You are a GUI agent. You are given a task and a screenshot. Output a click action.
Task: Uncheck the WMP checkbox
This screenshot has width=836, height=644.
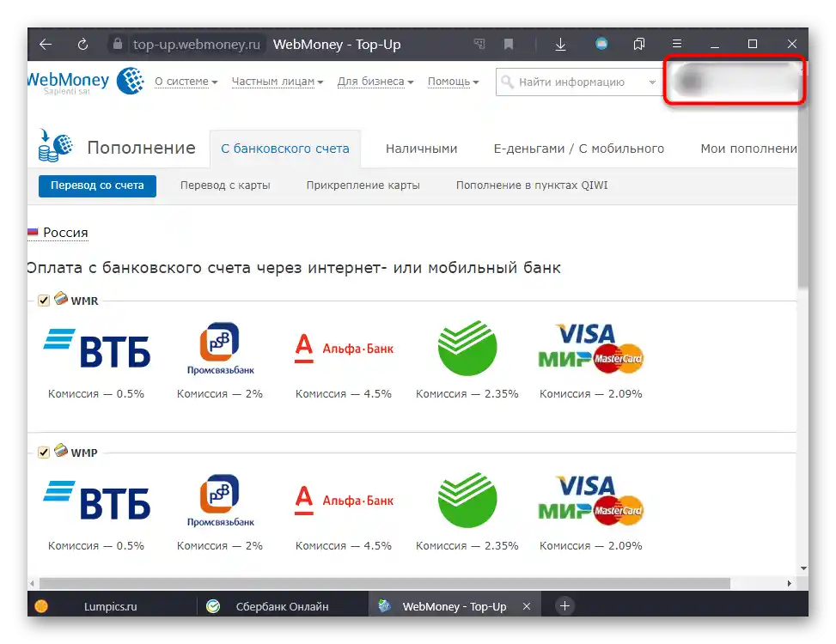(x=44, y=453)
